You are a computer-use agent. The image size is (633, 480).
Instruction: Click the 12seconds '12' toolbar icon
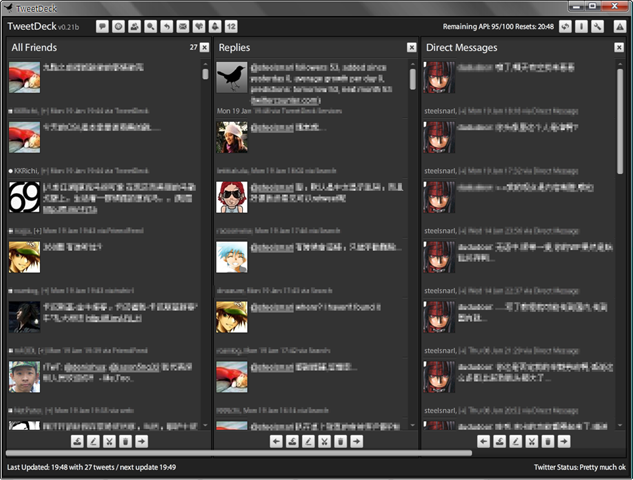231,27
